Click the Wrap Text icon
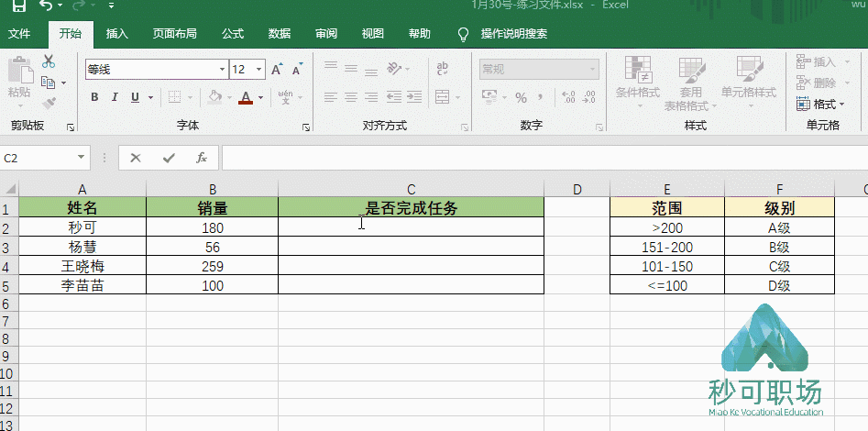Viewport: 868px width, 431px height. [x=443, y=70]
